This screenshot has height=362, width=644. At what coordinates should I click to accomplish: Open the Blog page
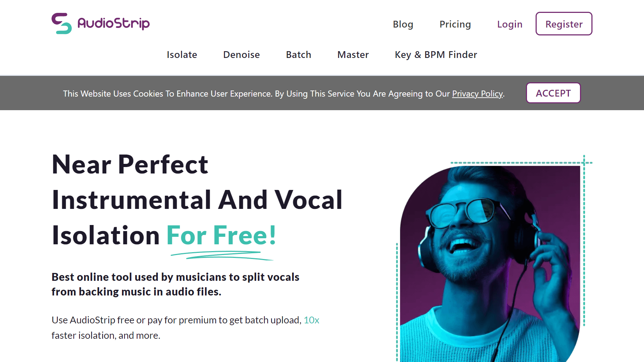click(403, 24)
